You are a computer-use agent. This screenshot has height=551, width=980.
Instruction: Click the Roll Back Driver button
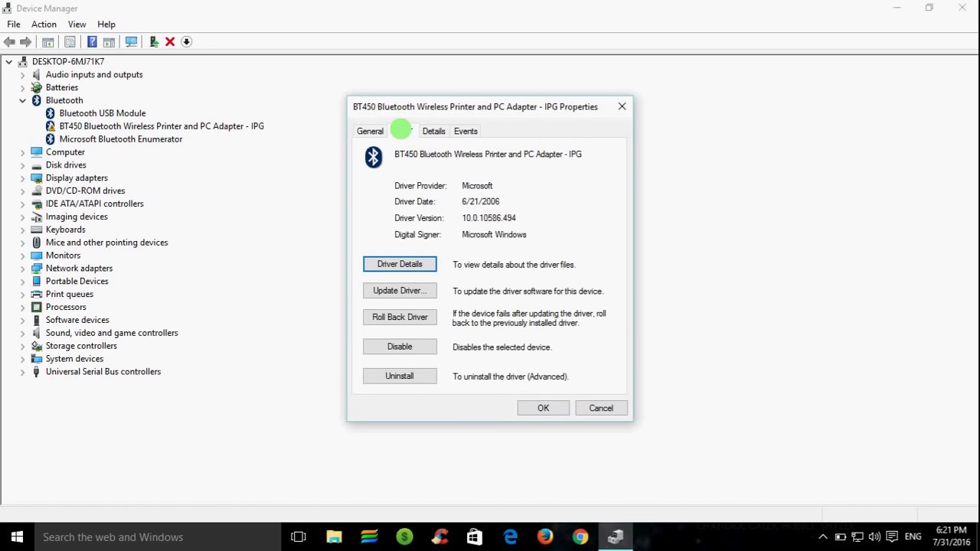coord(400,317)
